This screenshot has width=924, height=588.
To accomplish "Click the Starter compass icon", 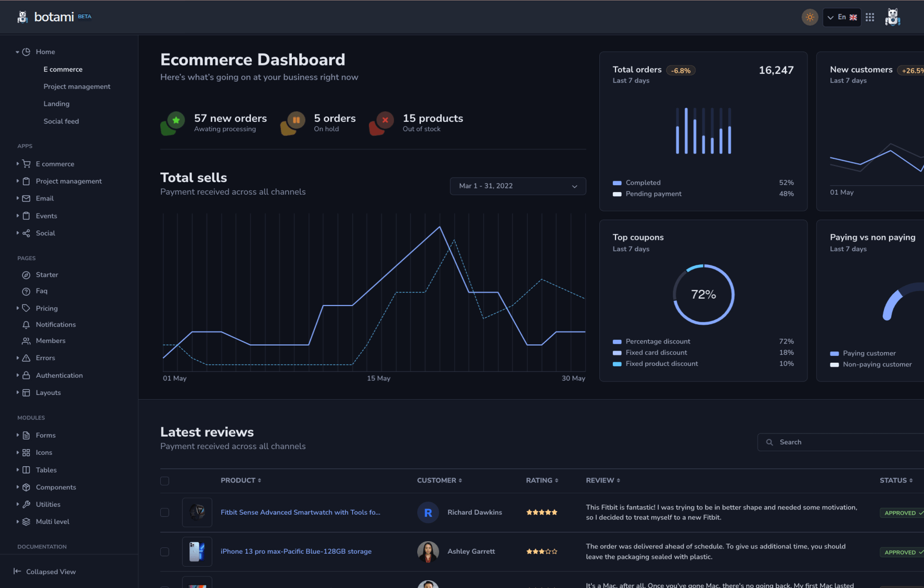I will pyautogui.click(x=26, y=275).
